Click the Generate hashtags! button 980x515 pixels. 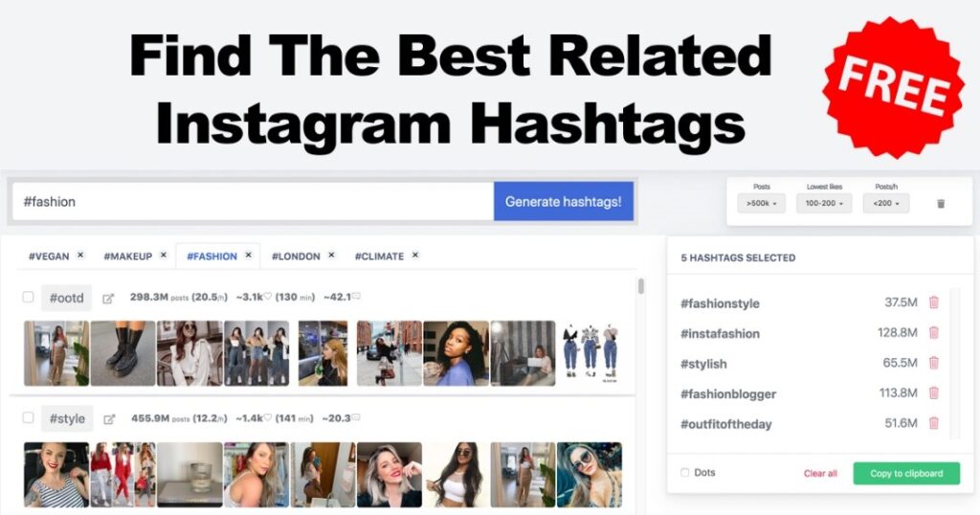[x=563, y=201]
